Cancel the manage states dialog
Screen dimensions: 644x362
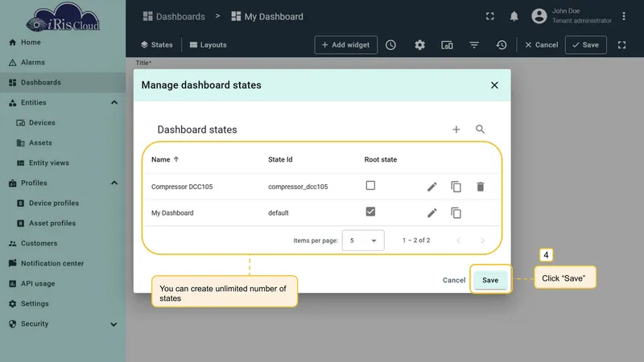(454, 280)
